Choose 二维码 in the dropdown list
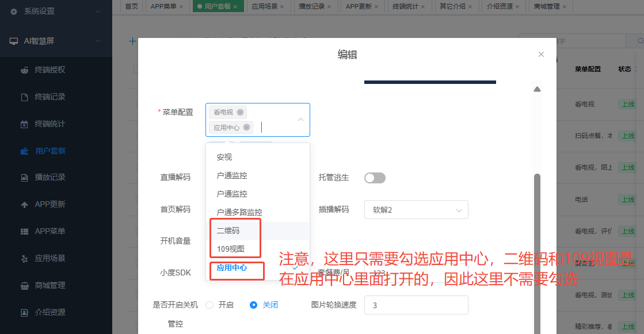The height and width of the screenshot is (334, 644). [228, 231]
